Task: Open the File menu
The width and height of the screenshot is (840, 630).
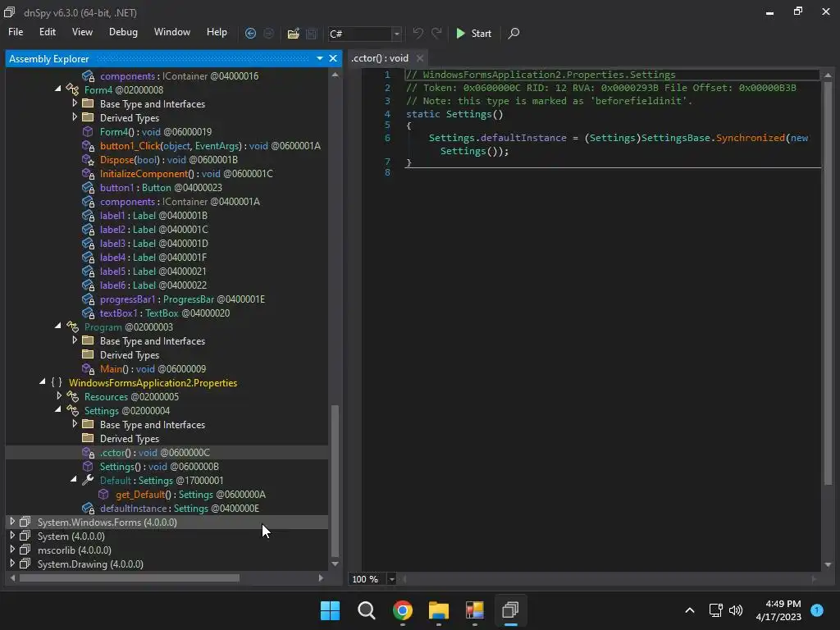Action: point(16,32)
